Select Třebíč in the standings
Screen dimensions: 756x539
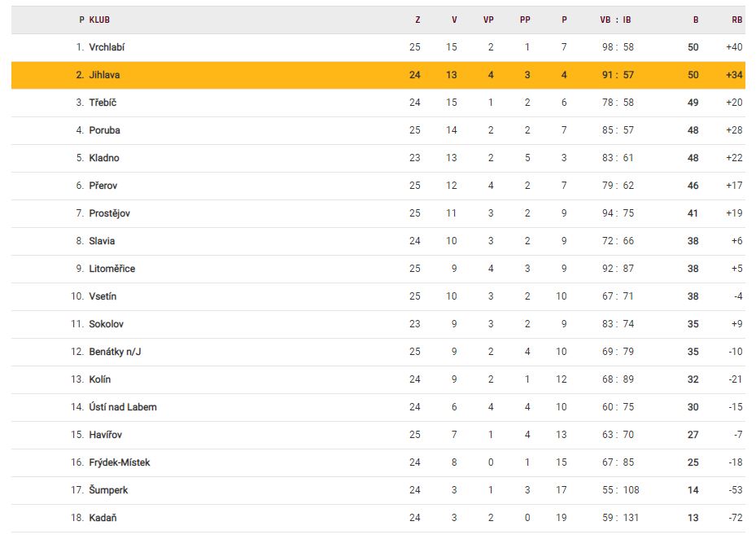pos(103,103)
